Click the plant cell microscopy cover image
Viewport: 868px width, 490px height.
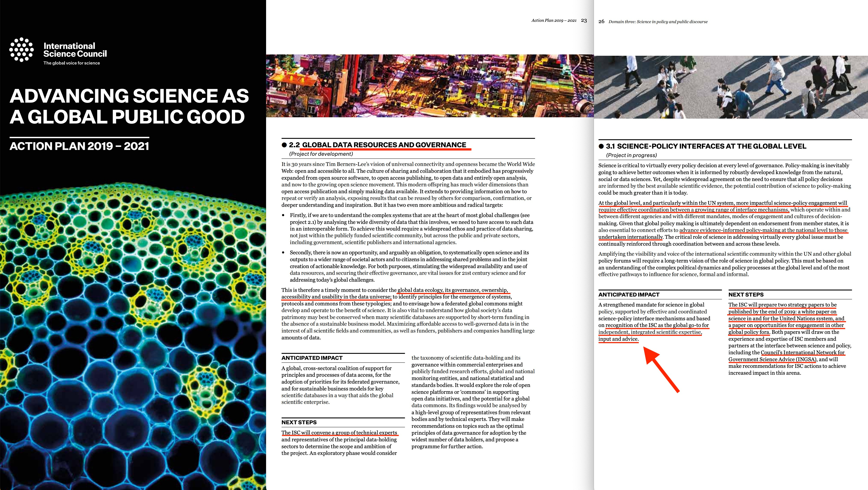[133, 337]
